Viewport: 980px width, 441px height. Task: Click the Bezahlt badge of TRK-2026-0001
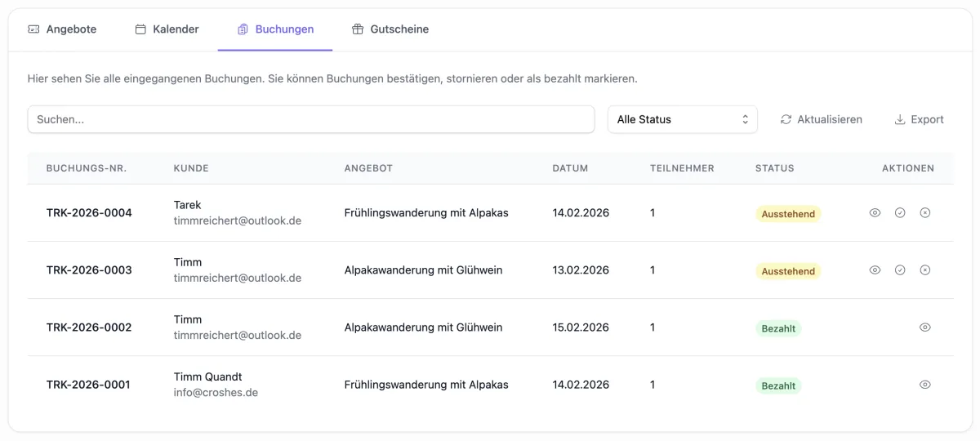point(778,385)
